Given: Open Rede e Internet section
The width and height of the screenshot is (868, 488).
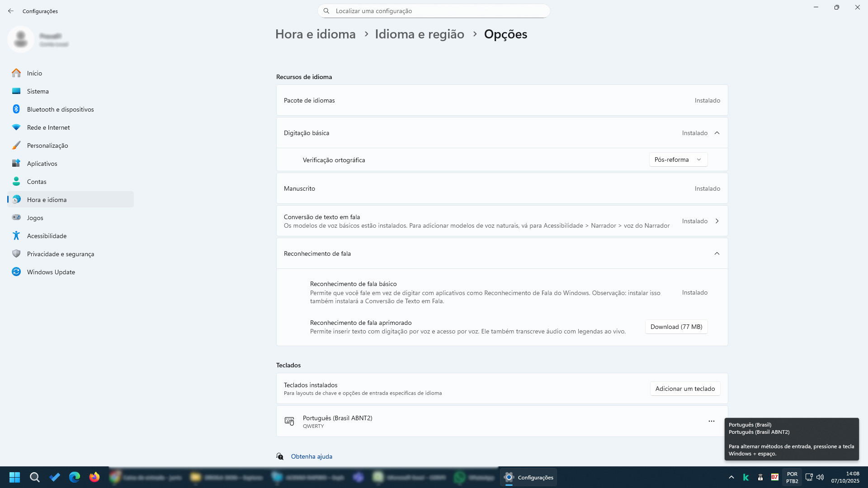Looking at the screenshot, I should click(x=71, y=127).
